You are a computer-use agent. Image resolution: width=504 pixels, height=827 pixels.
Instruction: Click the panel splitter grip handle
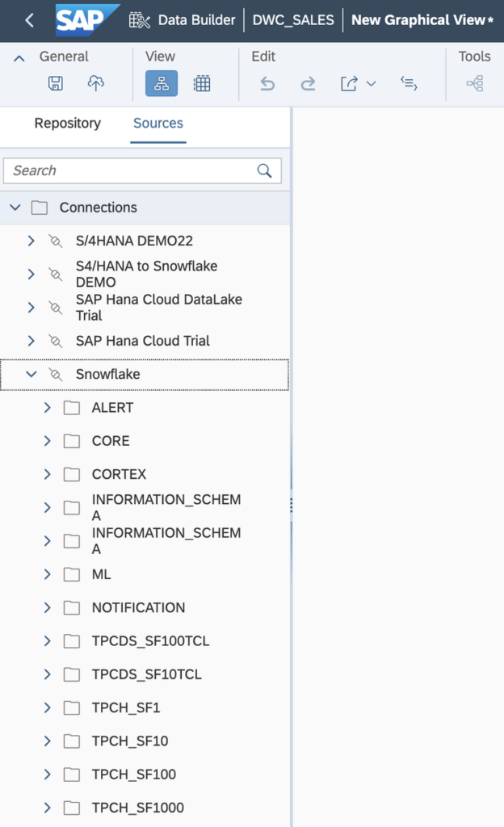click(291, 506)
